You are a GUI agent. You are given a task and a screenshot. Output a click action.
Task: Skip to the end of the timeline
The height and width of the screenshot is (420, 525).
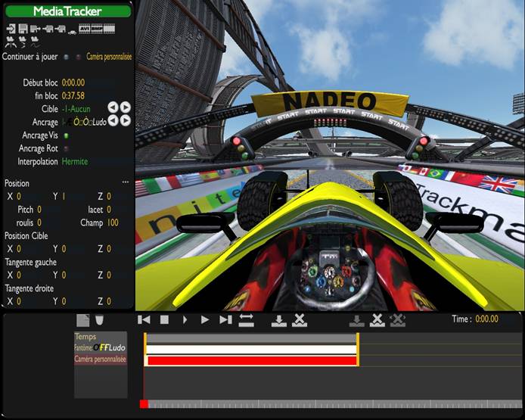tap(225, 319)
